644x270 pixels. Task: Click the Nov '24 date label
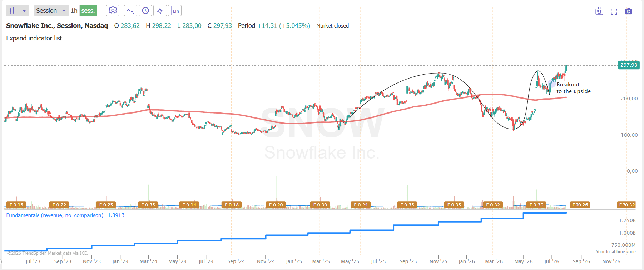click(266, 261)
